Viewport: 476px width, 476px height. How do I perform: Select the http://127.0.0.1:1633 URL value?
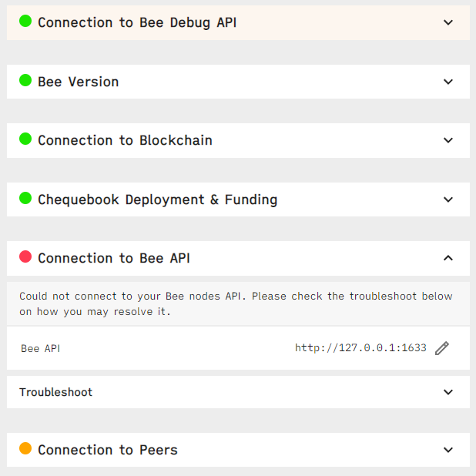360,348
